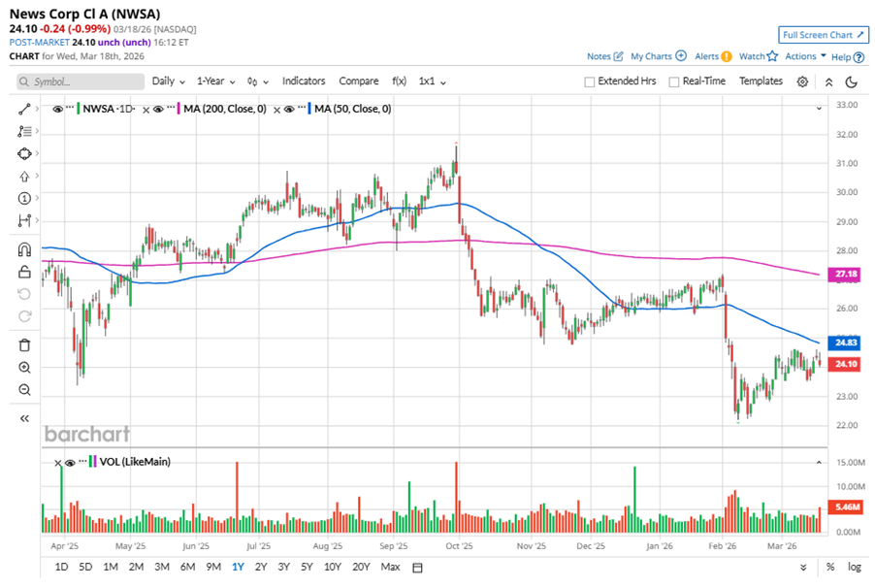The width and height of the screenshot is (875, 588).
Task: Collapse the drawing tools sidebar
Action: tap(24, 418)
